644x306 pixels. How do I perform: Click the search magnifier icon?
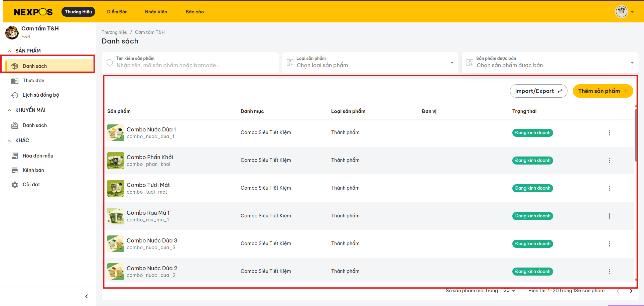(x=110, y=63)
